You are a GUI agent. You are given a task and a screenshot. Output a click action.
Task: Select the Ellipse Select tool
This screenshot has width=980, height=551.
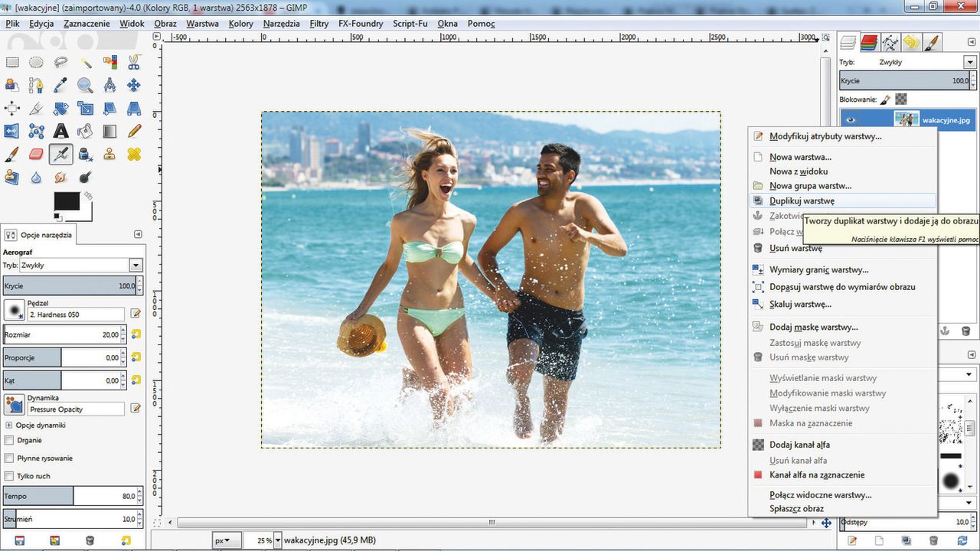point(36,63)
